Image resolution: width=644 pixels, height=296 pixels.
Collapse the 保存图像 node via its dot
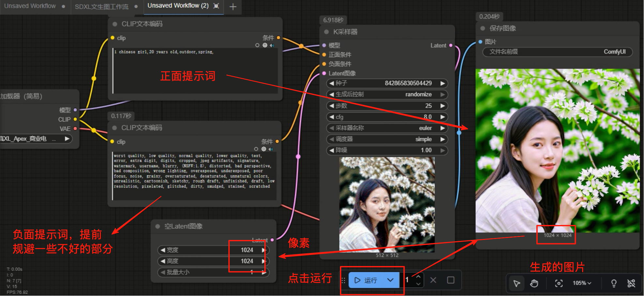[x=483, y=28]
